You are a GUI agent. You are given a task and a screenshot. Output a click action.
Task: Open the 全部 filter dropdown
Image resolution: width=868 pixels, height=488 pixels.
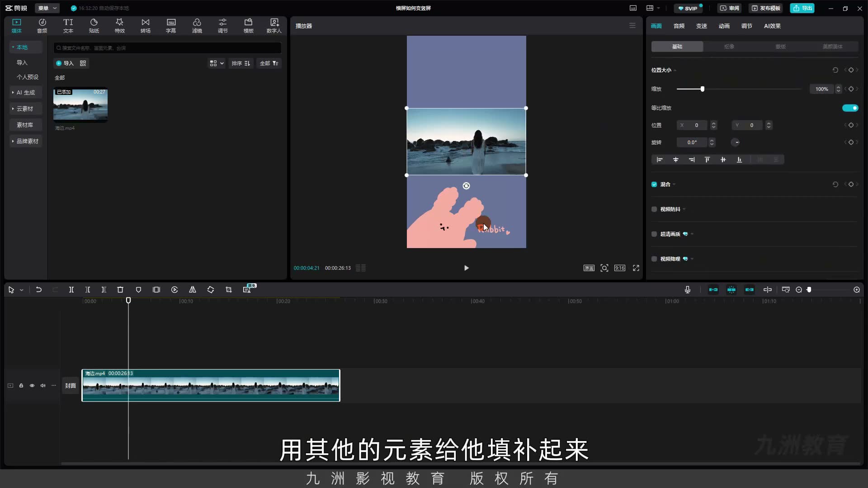pyautogui.click(x=269, y=63)
